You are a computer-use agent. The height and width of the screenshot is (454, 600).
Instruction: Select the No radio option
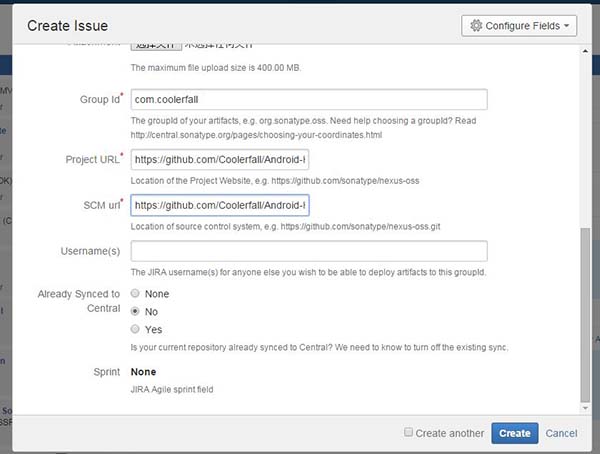pos(136,312)
